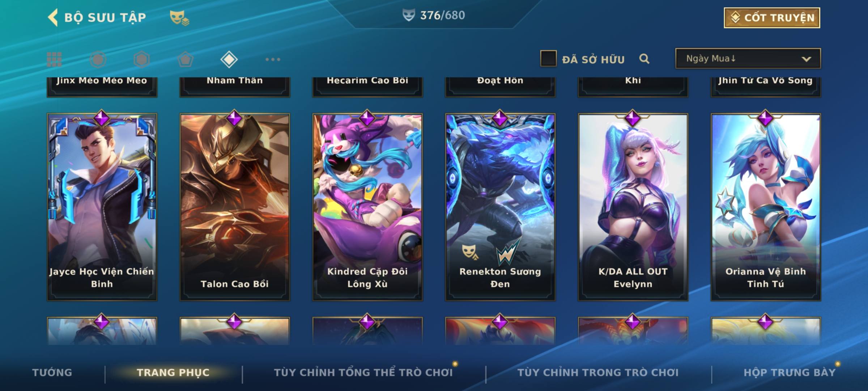Viewport: 868px width, 391px height.
Task: Click the Cốt Truyện button
Action: point(772,17)
